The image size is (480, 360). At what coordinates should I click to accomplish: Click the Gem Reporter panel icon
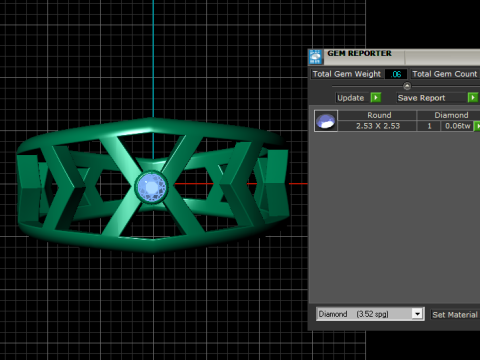pos(315,57)
